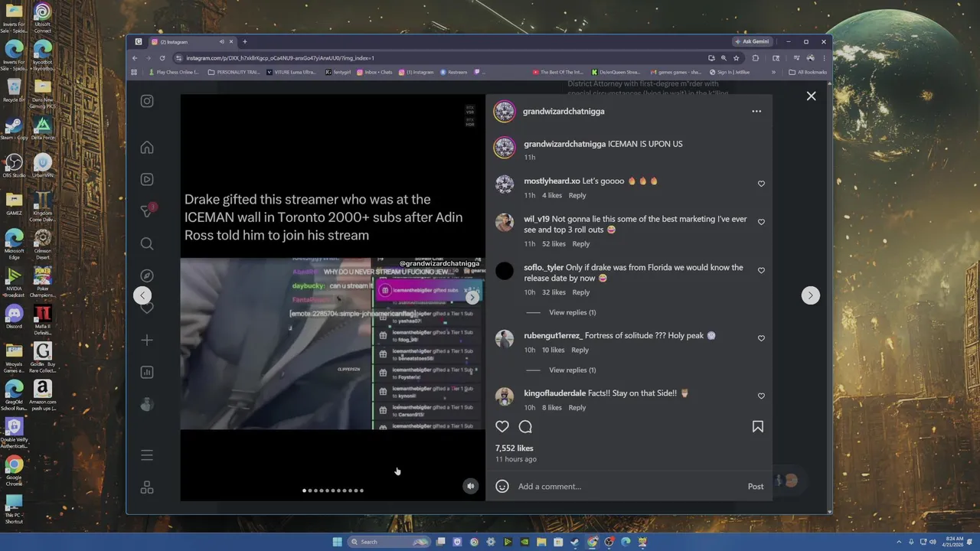The width and height of the screenshot is (980, 551).
Task: Open post options three-dot menu
Action: pos(756,111)
